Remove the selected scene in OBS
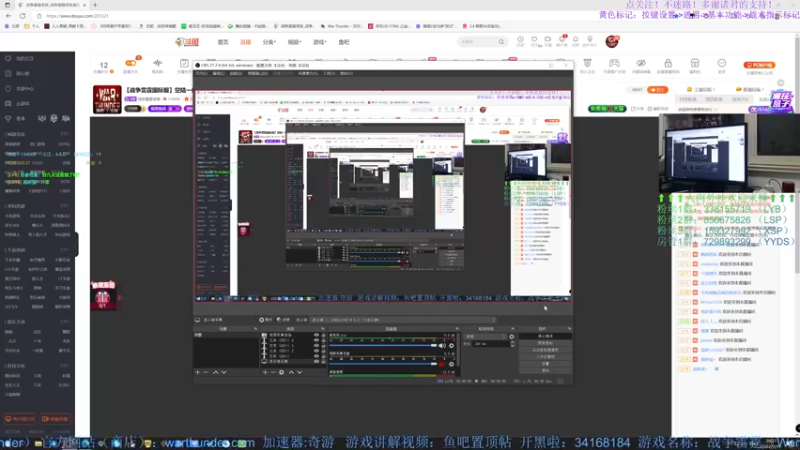Viewport: 800px width, 450px height. (x=206, y=372)
